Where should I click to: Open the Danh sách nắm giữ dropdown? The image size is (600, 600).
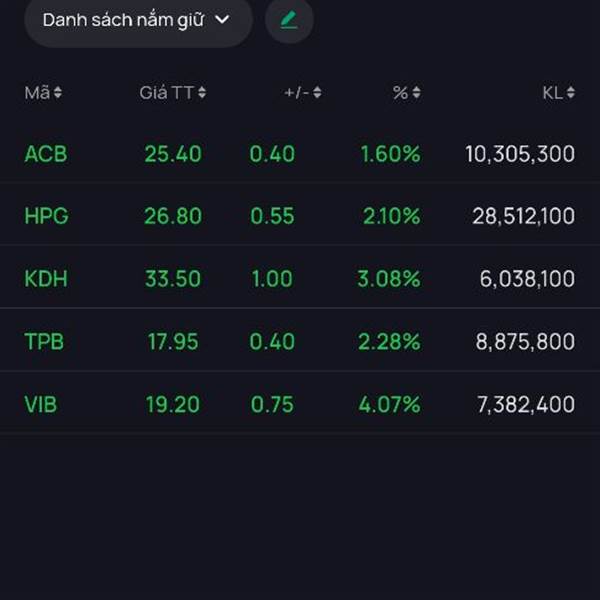coord(137,20)
